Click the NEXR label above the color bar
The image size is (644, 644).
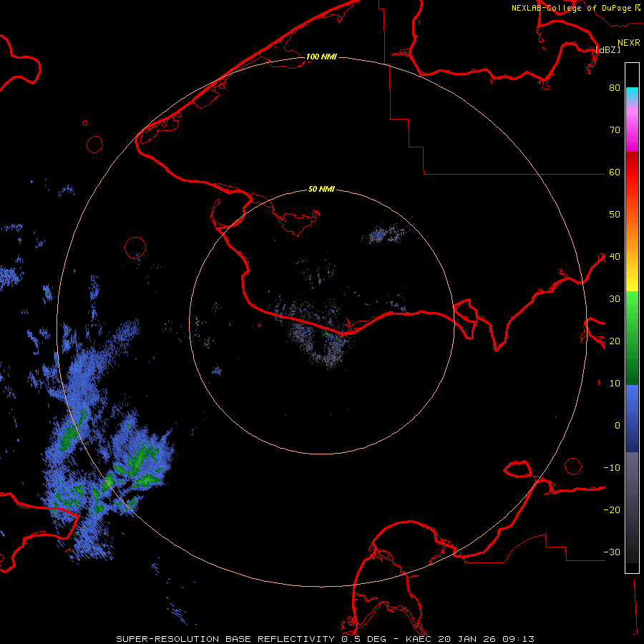pos(629,43)
